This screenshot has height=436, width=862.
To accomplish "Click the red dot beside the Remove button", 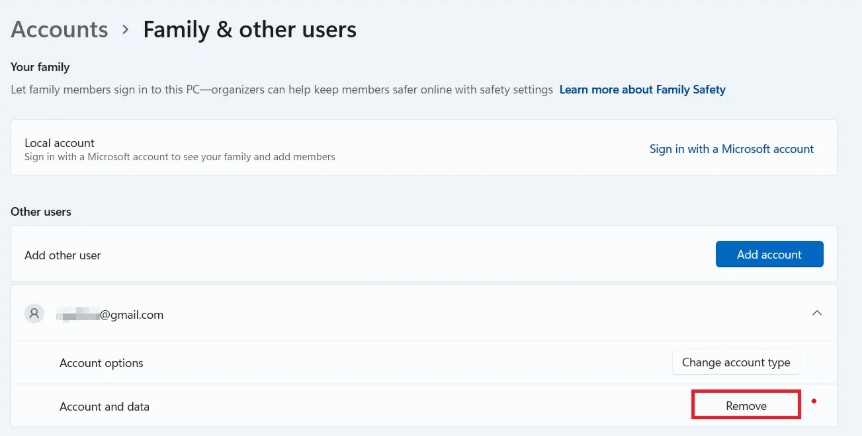I will pyautogui.click(x=814, y=402).
